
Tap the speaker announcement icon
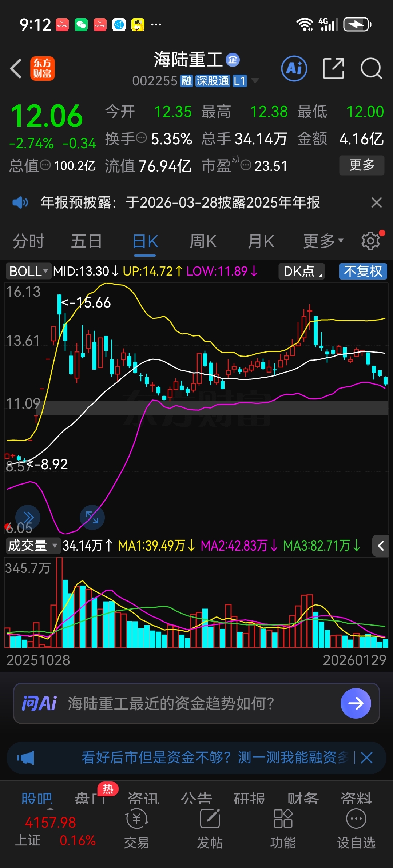(x=20, y=202)
